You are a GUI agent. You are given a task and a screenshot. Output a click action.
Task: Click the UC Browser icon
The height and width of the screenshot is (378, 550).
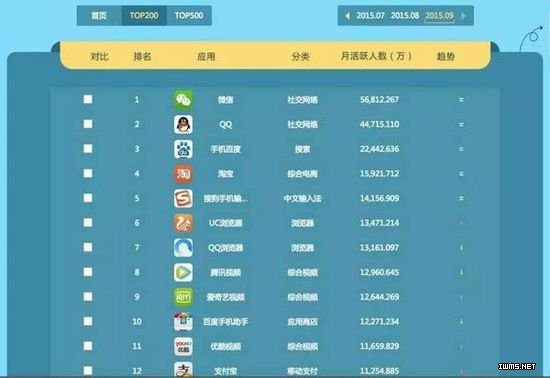coord(183,223)
